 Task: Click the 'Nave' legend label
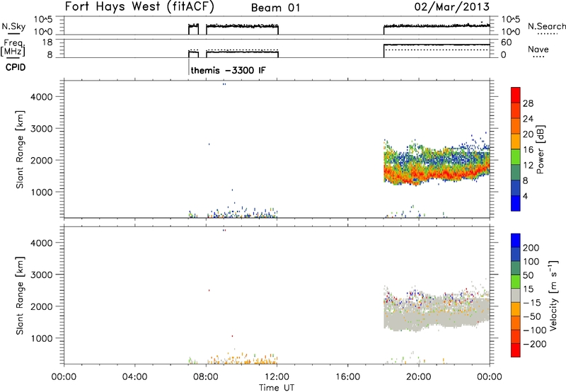[x=538, y=49]
